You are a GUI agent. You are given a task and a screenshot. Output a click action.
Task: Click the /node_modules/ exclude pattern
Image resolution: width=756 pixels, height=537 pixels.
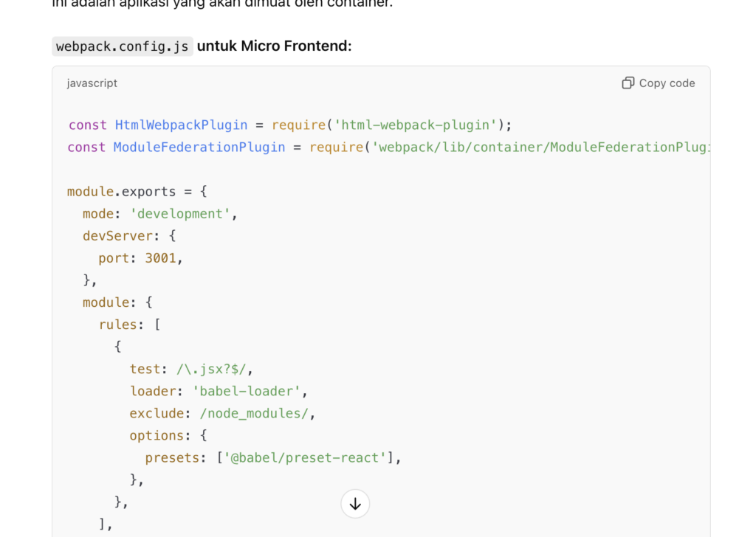click(x=254, y=413)
